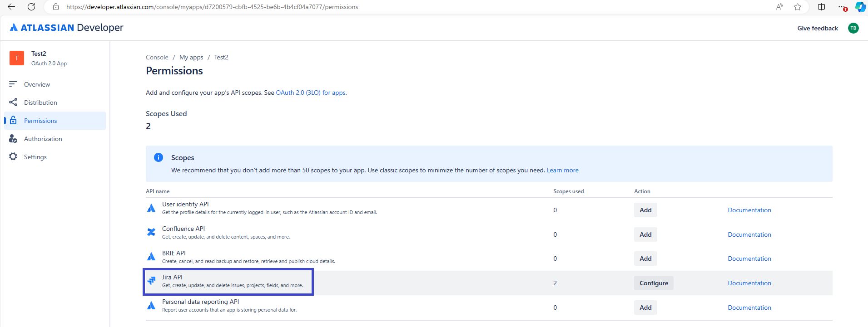Screen dimensions: 868x327
Task: Click the Jira API icon
Action: click(x=151, y=281)
